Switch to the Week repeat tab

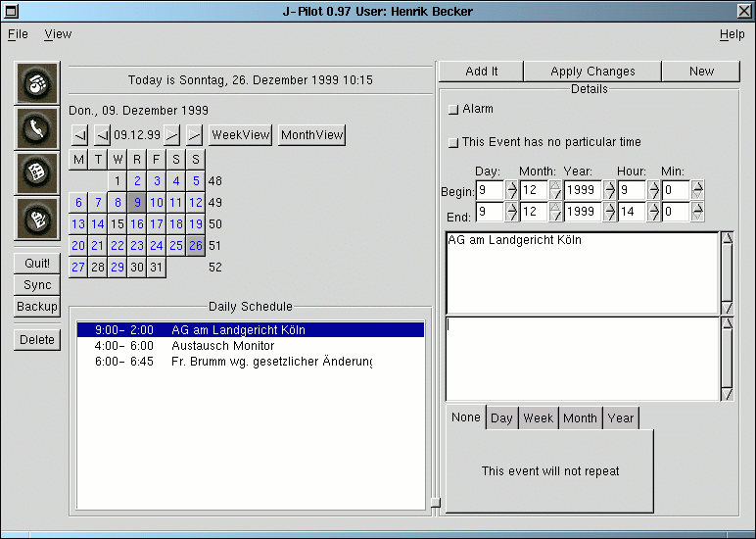[x=538, y=418]
